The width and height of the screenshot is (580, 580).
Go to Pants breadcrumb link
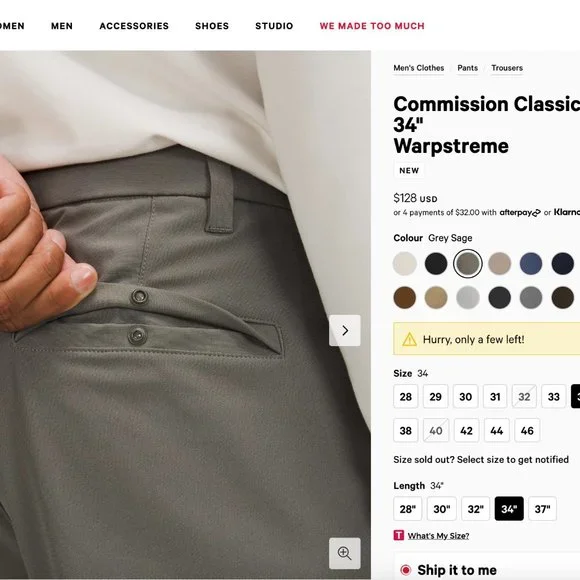pyautogui.click(x=468, y=68)
